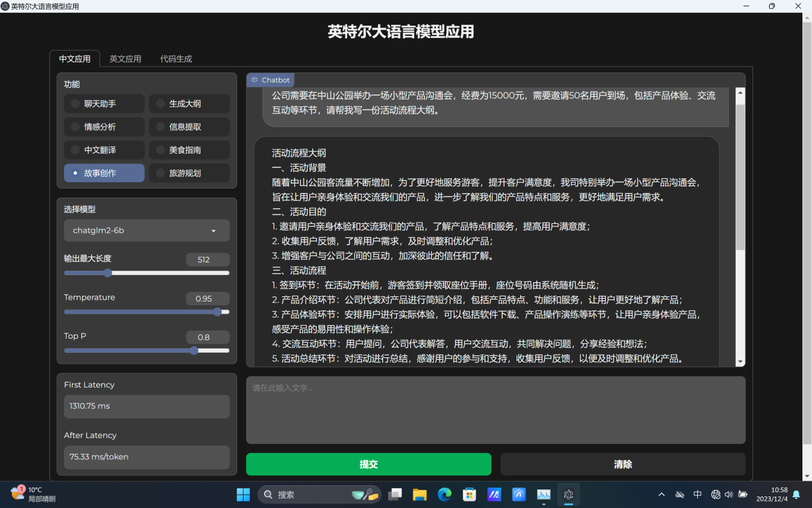Open the performance monitor taskbar app

[543, 495]
